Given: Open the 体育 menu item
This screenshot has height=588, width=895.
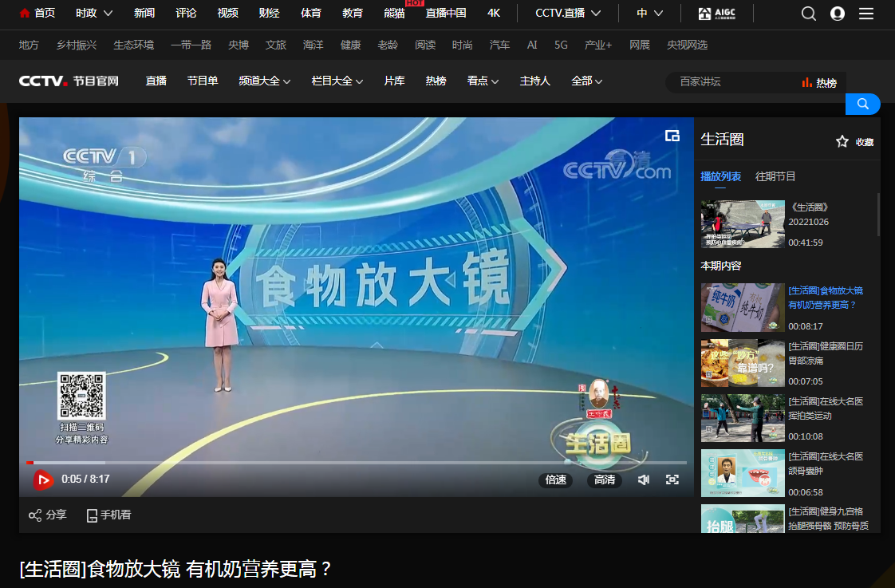Looking at the screenshot, I should (311, 13).
